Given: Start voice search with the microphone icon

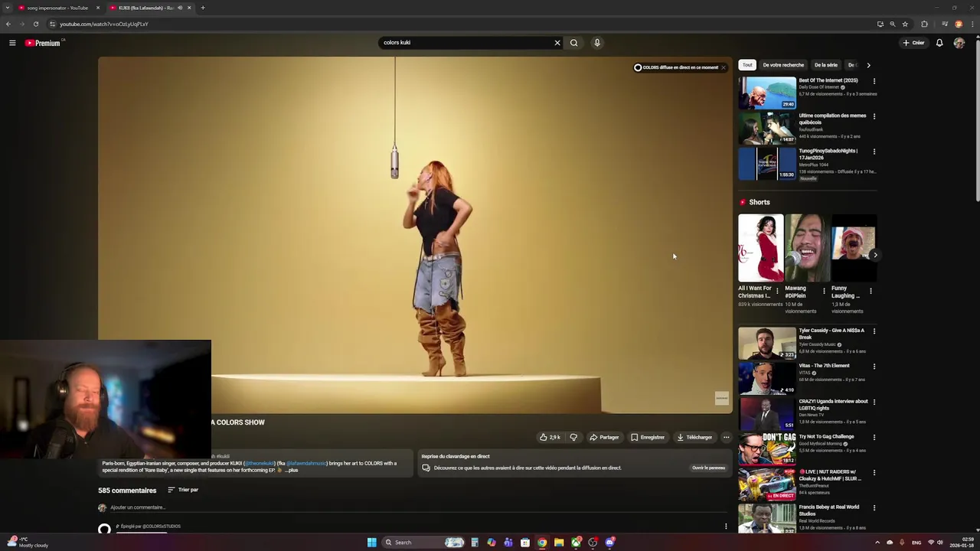Looking at the screenshot, I should pyautogui.click(x=597, y=43).
